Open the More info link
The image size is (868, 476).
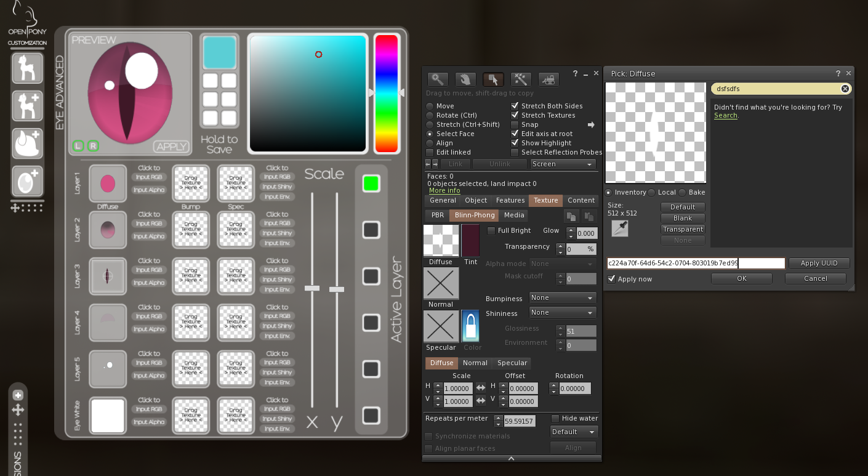coord(444,191)
